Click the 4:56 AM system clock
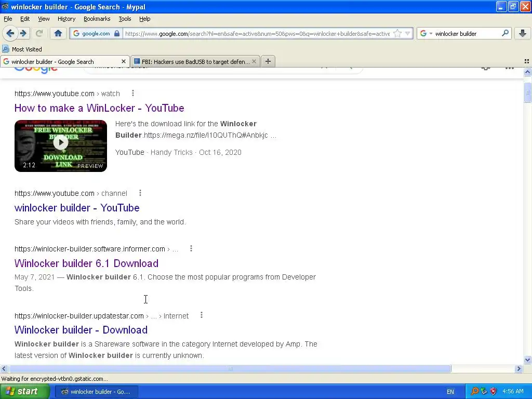This screenshot has height=399, width=532. (513, 392)
